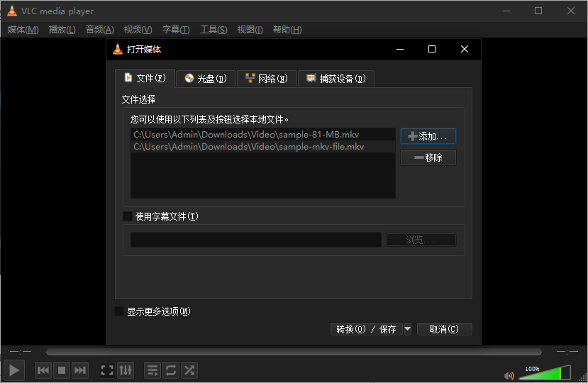Click VLC cone icon in main title bar

tap(12, 11)
